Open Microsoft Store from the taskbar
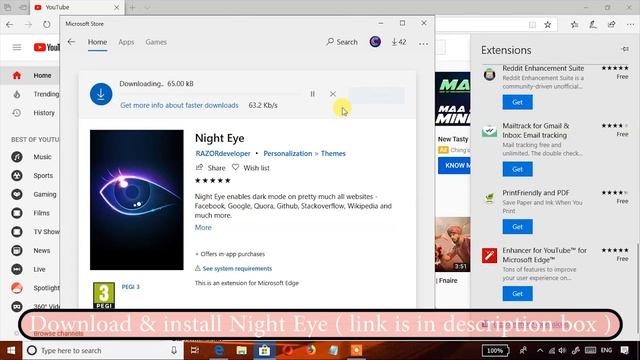This screenshot has height=360, width=640. [x=264, y=350]
